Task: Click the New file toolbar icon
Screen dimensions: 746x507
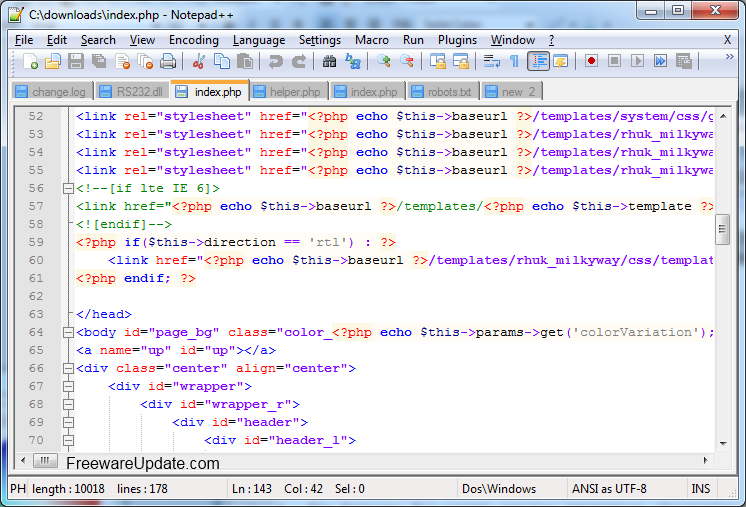Action: pyautogui.click(x=30, y=61)
